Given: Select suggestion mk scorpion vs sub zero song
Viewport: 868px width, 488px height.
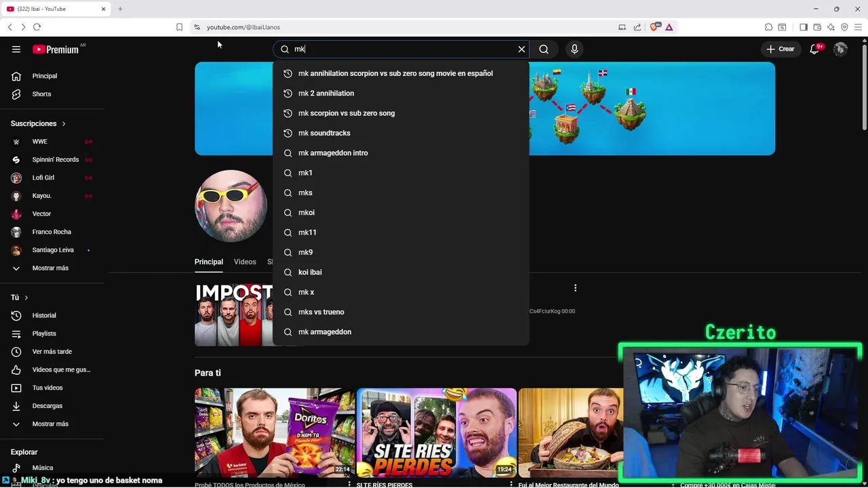Looking at the screenshot, I should [401, 113].
